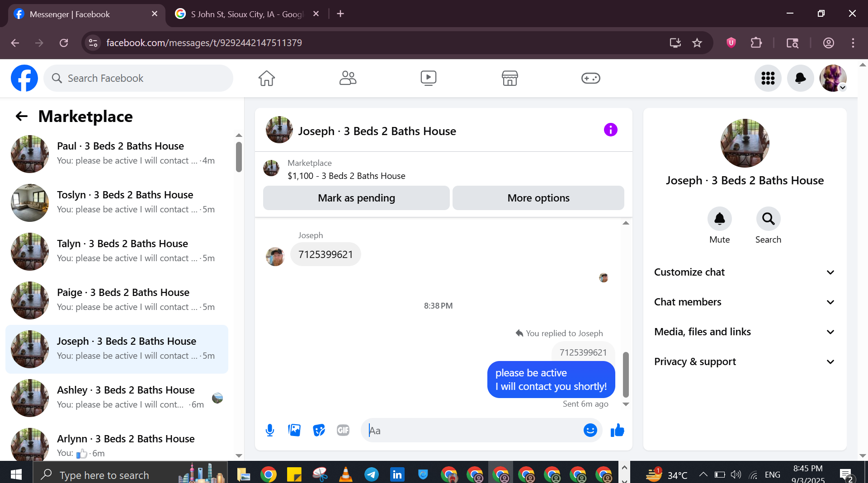Go to the Facebook Home feed icon

(267, 78)
